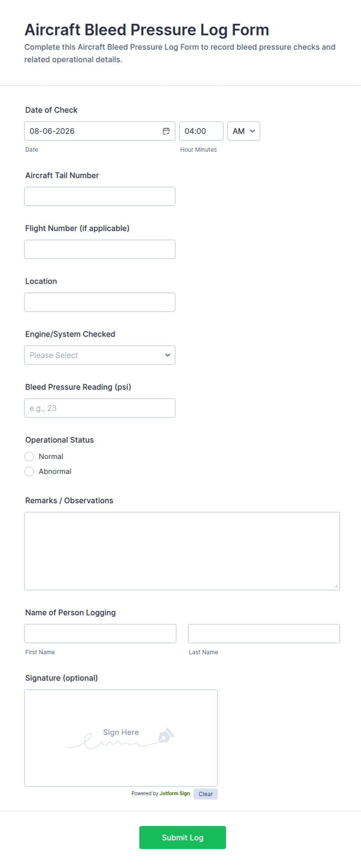Focus the Bleed Pressure Reading field
The width and height of the screenshot is (361, 868).
(x=100, y=408)
